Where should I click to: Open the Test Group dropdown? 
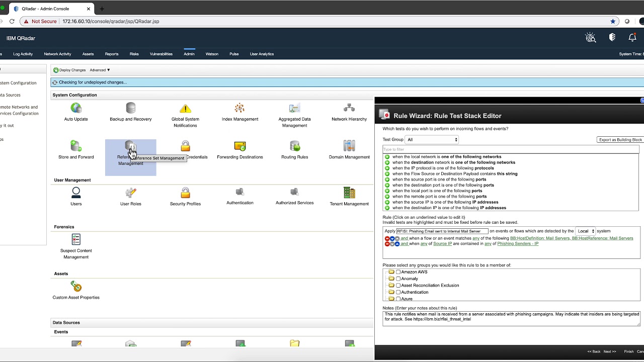coord(432,140)
